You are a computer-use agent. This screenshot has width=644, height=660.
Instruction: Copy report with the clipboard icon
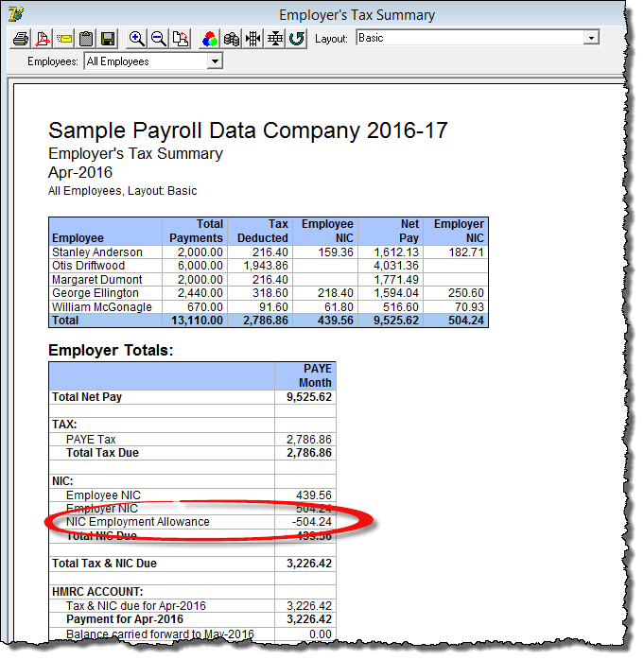coord(85,39)
